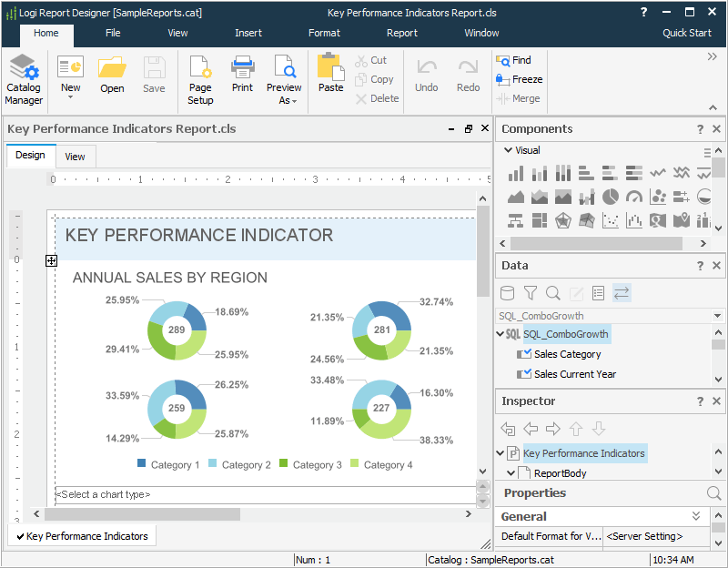This screenshot has height=568, width=728.
Task: Open the SQL_ComboGrowth dataset dropdown
Action: (717, 316)
